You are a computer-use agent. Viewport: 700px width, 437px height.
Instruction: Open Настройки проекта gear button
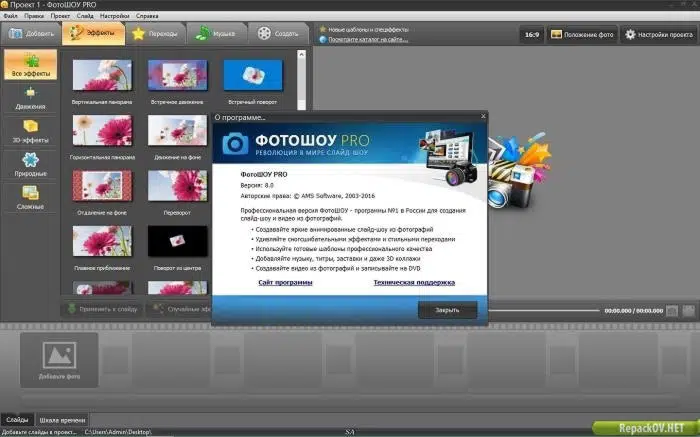tap(658, 34)
